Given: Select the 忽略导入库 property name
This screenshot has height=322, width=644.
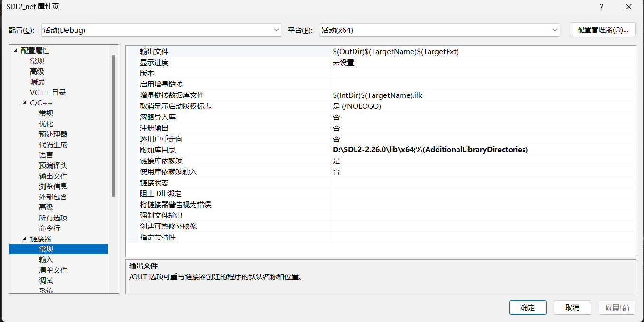Looking at the screenshot, I should point(158,117).
